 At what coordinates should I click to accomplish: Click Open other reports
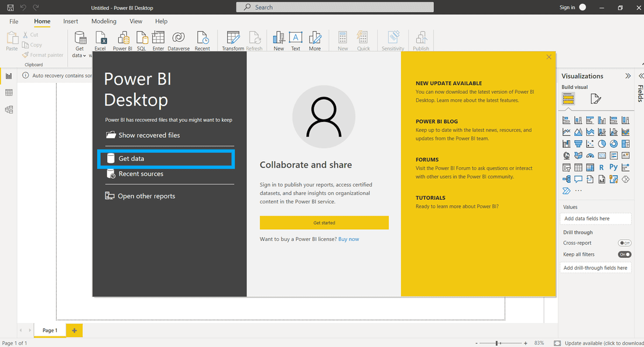141,196
